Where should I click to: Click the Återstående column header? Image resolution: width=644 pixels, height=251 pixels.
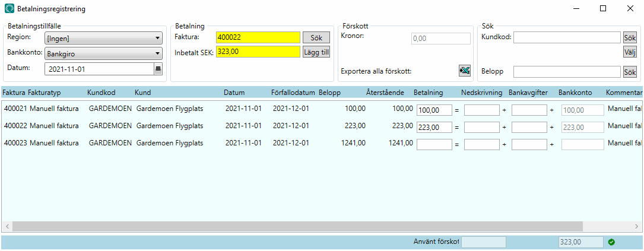click(x=385, y=93)
